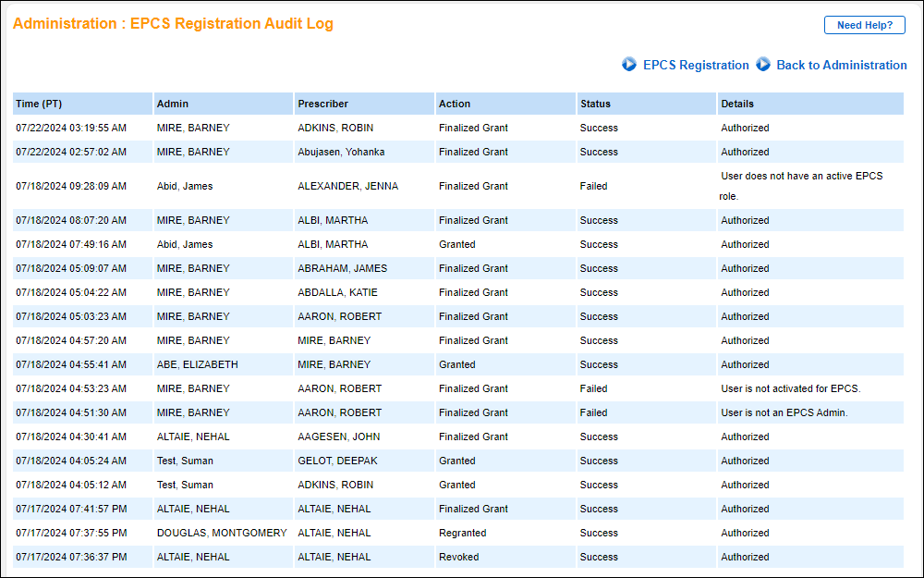
Task: Click the Revoked action row for ALTAIE, NEHAL
Action: 370,557
